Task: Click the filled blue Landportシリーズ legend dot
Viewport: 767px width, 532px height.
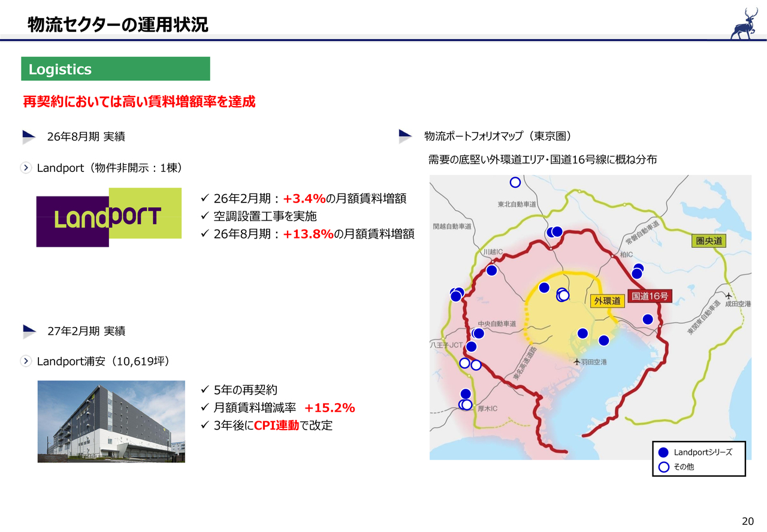Action: (x=663, y=452)
